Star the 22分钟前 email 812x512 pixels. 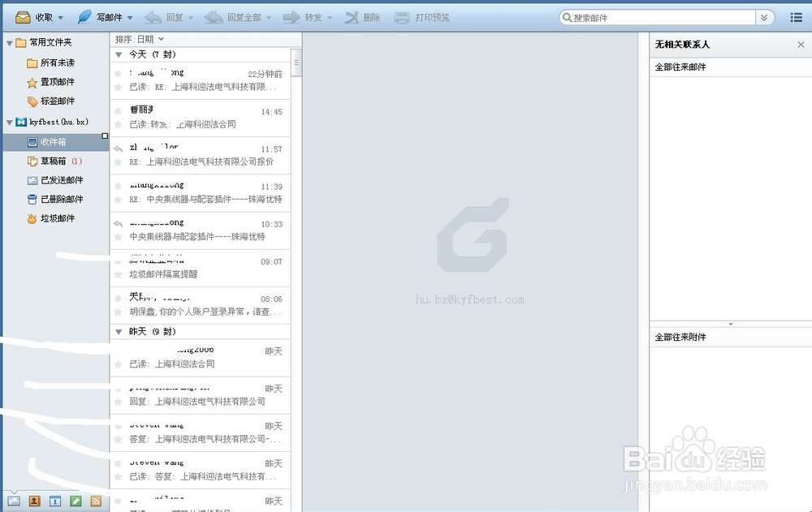pos(118,87)
